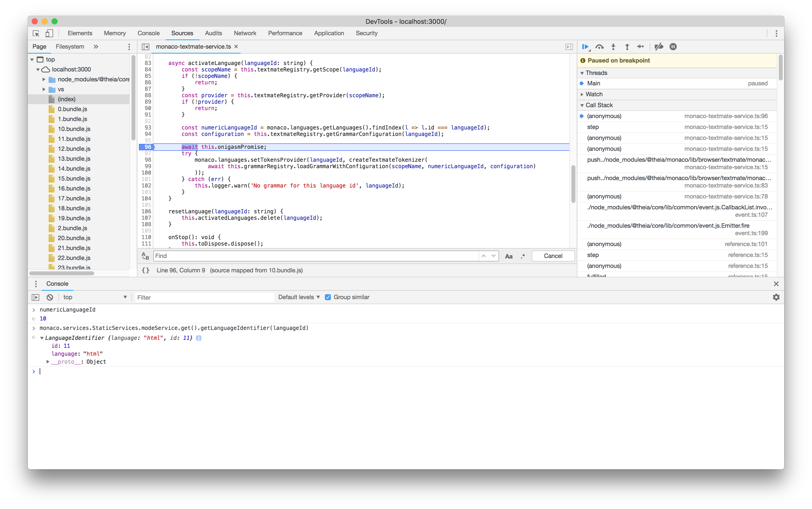Click the Step out of current function icon
The height and width of the screenshot is (509, 812).
(x=627, y=47)
